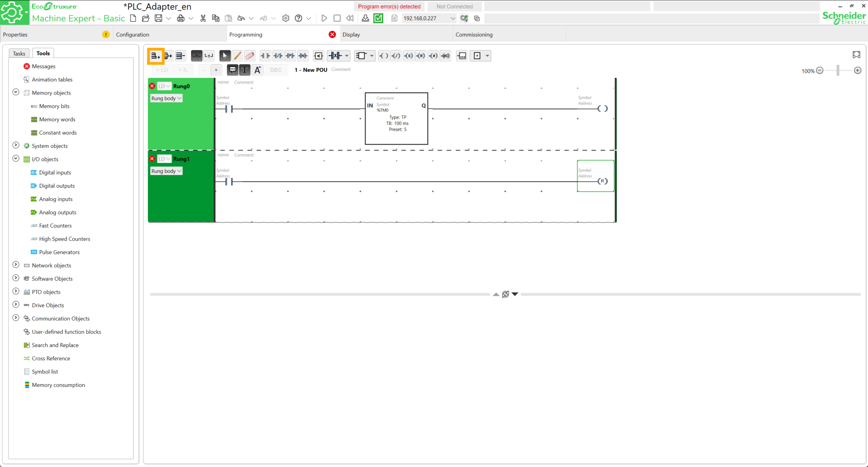
Task: Click the eraser tool in ladder toolbar
Action: pos(250,56)
